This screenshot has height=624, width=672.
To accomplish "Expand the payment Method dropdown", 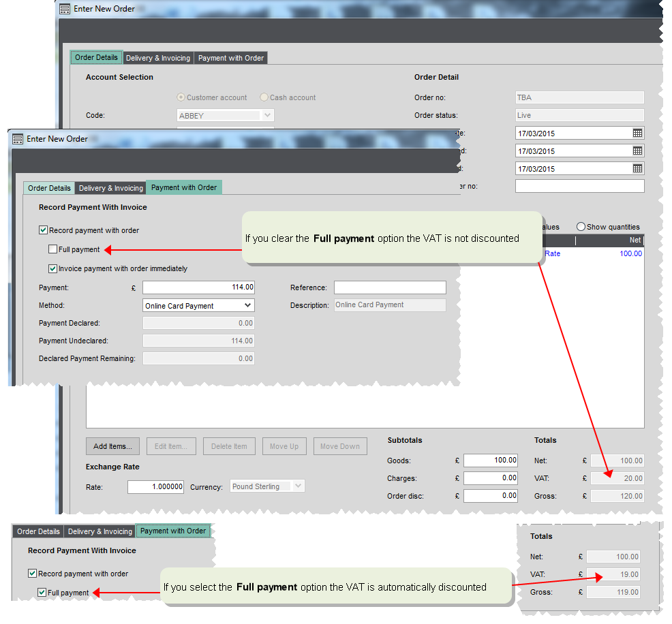I will 247,306.
